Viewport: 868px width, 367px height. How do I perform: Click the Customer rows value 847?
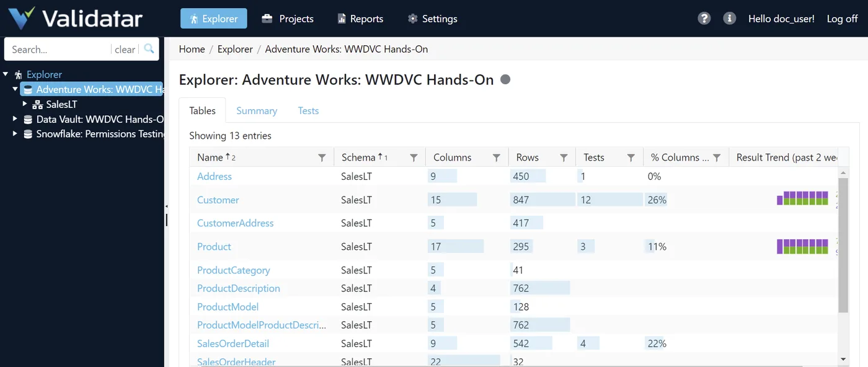(x=521, y=200)
